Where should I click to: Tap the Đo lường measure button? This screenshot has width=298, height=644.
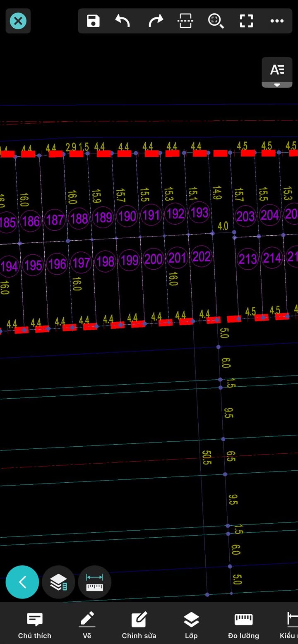coord(243,625)
